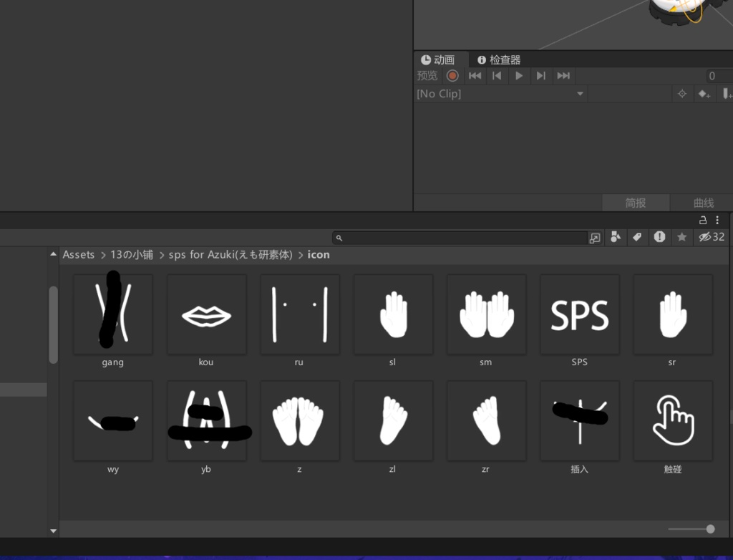733x560 pixels.
Task: Navigate to Assets in breadcrumb
Action: (79, 254)
